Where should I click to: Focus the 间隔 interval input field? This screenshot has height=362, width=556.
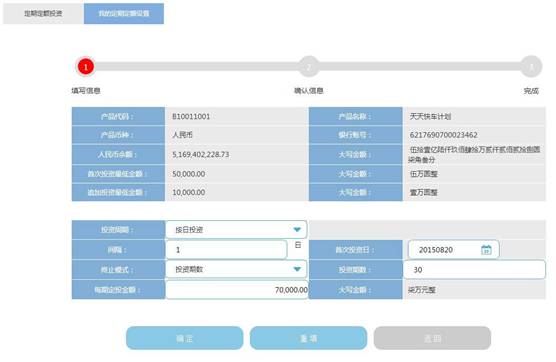pyautogui.click(x=226, y=250)
